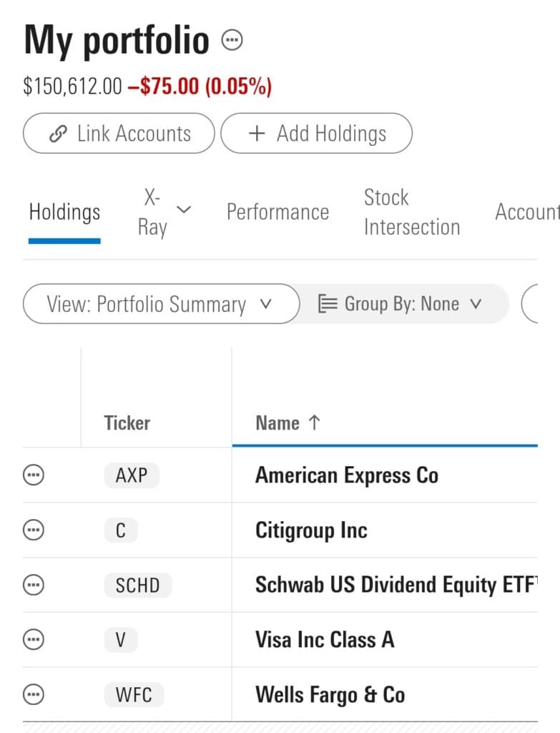Viewport: 560px width, 733px height.
Task: Open the My portfolio options menu icon
Action: pos(232,40)
